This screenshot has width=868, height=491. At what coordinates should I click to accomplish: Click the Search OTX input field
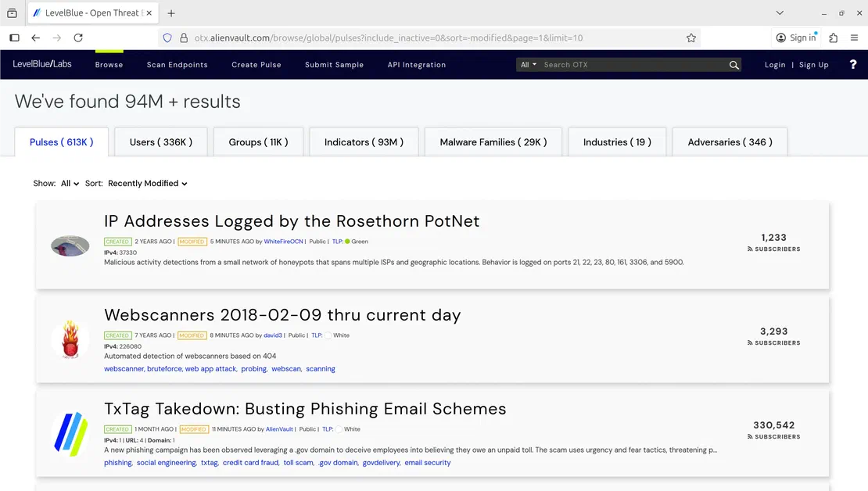(x=634, y=65)
